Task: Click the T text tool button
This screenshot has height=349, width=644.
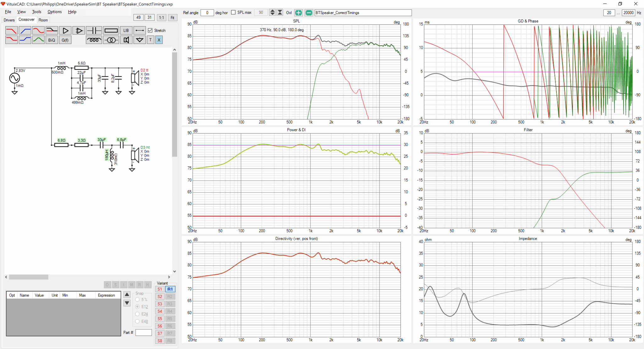Action: pyautogui.click(x=151, y=40)
